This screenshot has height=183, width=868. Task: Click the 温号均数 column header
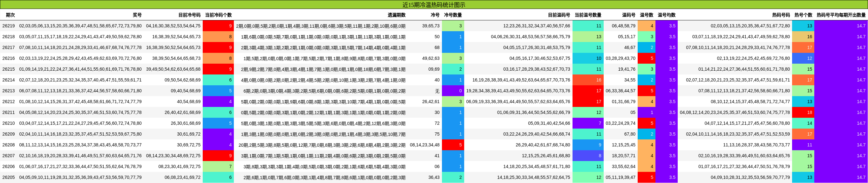(x=667, y=15)
